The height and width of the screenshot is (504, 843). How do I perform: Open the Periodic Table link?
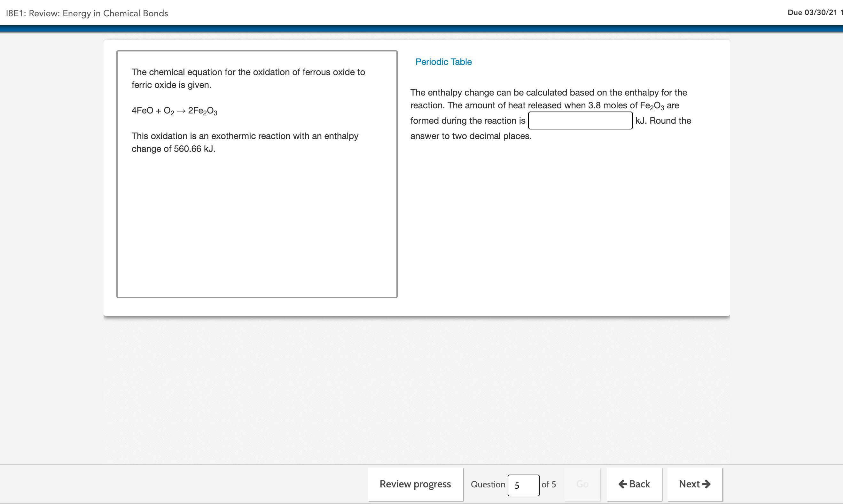tap(443, 62)
